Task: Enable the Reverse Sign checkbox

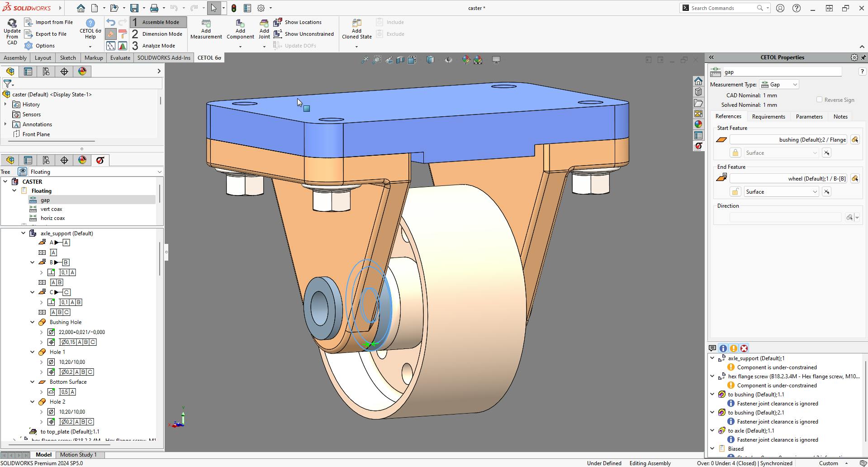Action: pos(819,100)
